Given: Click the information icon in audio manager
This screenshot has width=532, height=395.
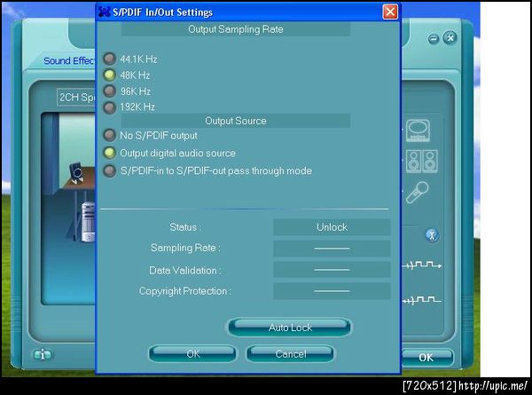Looking at the screenshot, I should click(43, 355).
